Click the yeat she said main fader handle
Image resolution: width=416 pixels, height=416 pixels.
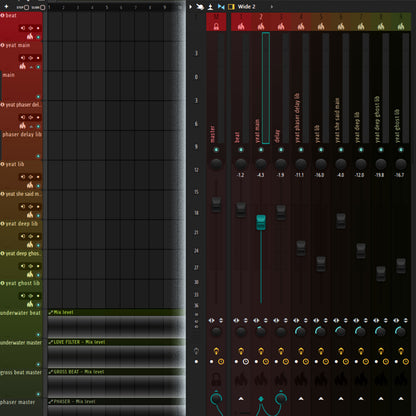coord(341,221)
